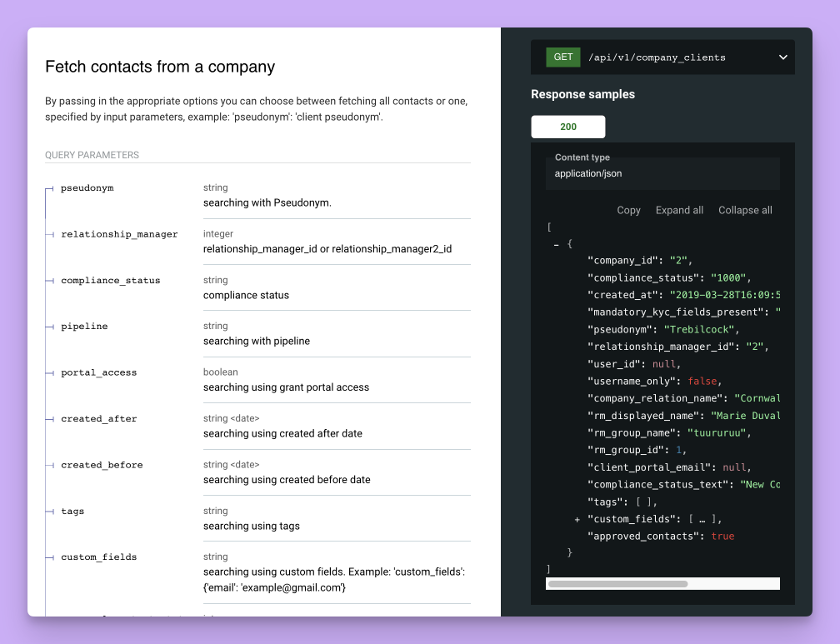Open the /api/v1/company_clients endpoint dropdown
Screen dimensions: 840x644
coord(782,57)
